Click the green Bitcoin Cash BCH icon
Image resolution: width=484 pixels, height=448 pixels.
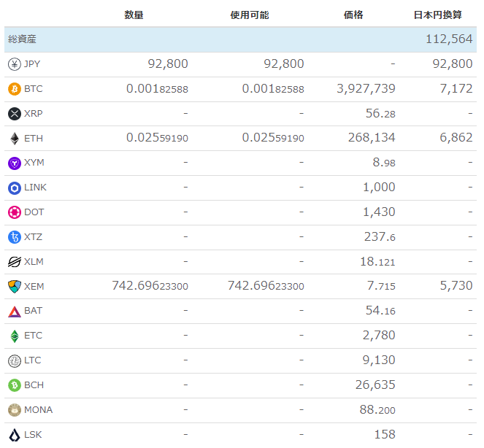coord(14,386)
